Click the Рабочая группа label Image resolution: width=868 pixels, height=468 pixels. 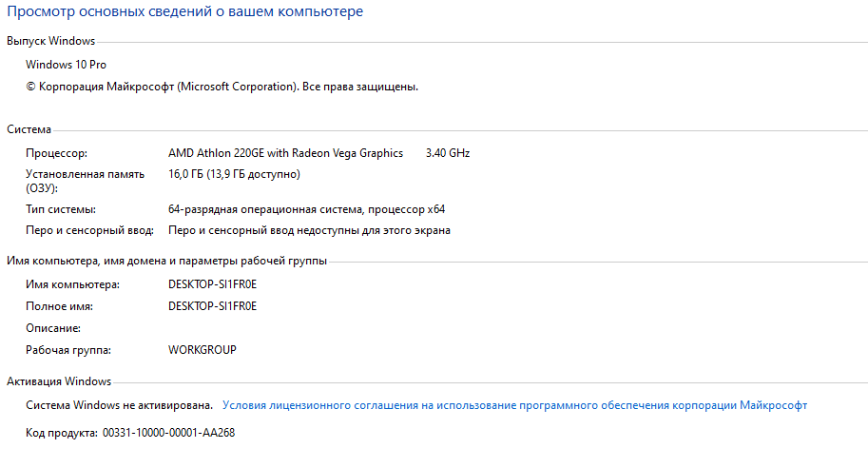click(68, 350)
